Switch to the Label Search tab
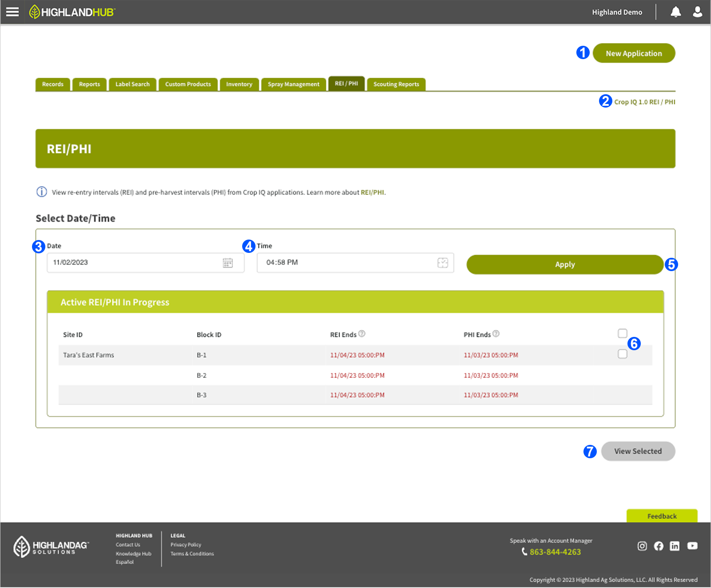Image resolution: width=711 pixels, height=588 pixels. tap(132, 84)
